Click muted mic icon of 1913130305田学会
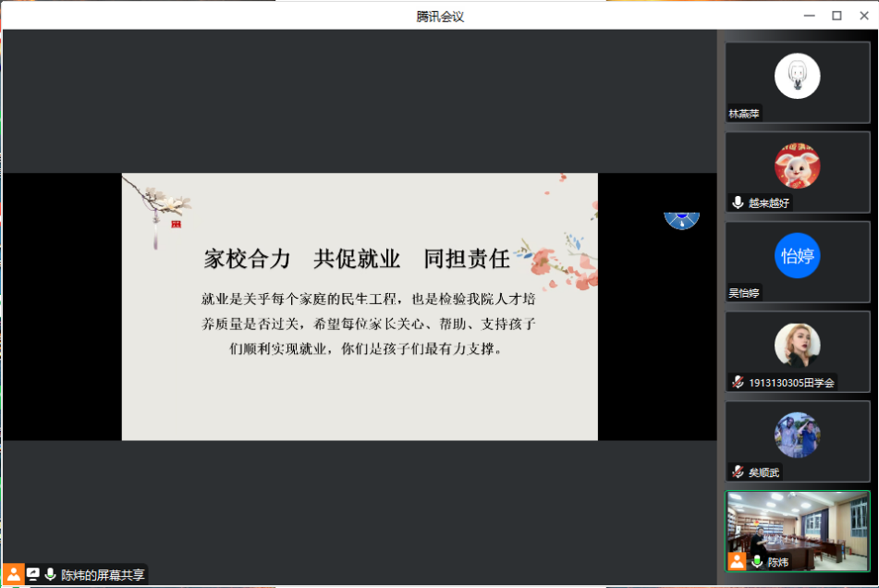Image resolution: width=879 pixels, height=588 pixels. [x=738, y=382]
